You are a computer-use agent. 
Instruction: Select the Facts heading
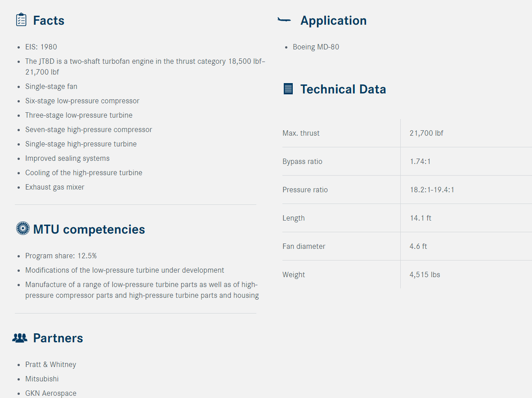pyautogui.click(x=49, y=20)
